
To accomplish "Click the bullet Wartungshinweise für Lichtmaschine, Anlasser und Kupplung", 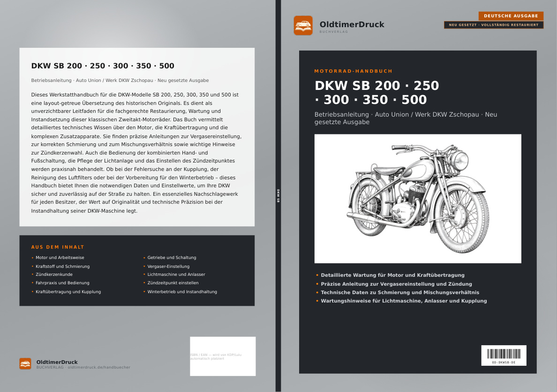I will click(404, 301).
